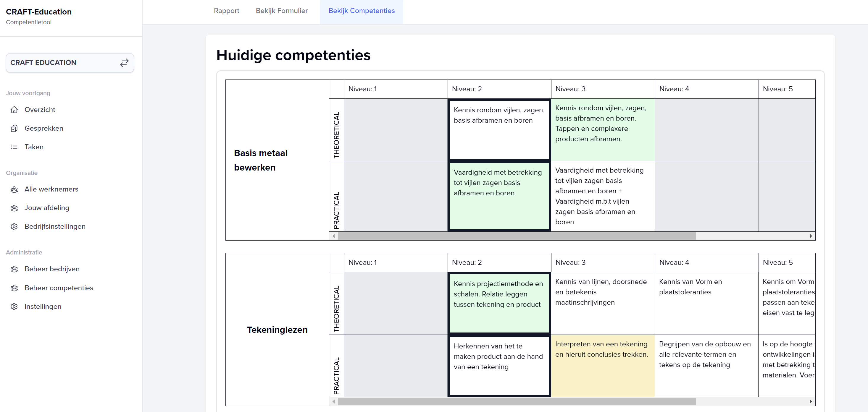The height and width of the screenshot is (412, 868).
Task: Click the 'Organisatie' section label
Action: [x=22, y=173]
